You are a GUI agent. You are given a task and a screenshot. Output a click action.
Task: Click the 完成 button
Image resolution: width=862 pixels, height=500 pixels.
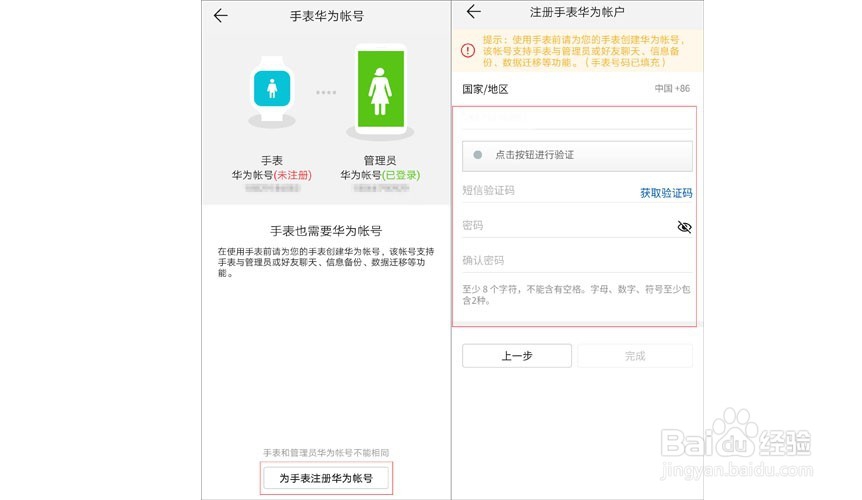pos(635,356)
